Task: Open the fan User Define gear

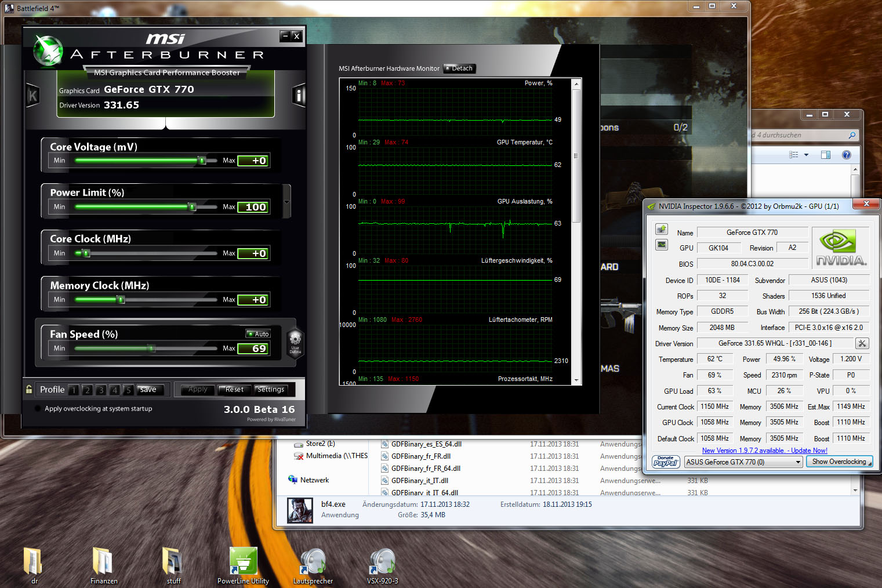Action: click(295, 342)
